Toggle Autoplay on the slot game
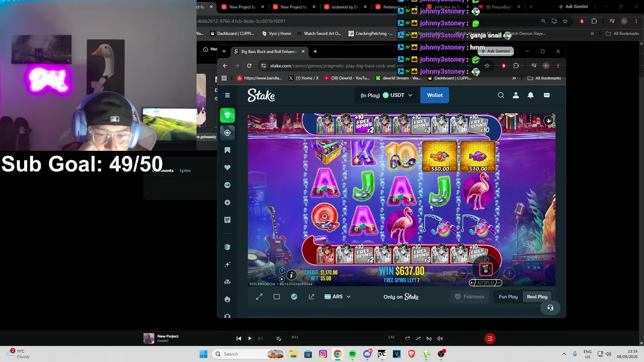 [486, 283]
